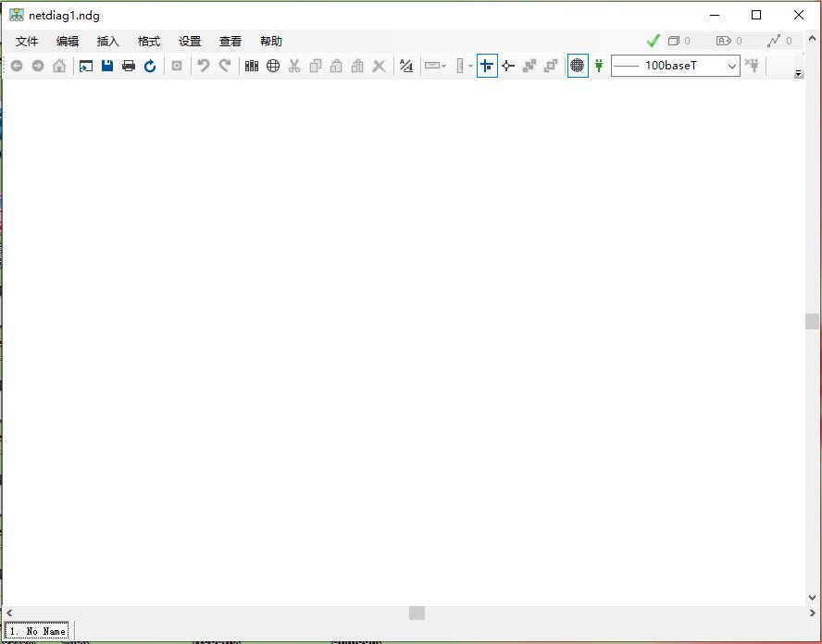Screen dimensions: 822x644
Task: Print the diagram using the printer icon
Action: tap(129, 66)
